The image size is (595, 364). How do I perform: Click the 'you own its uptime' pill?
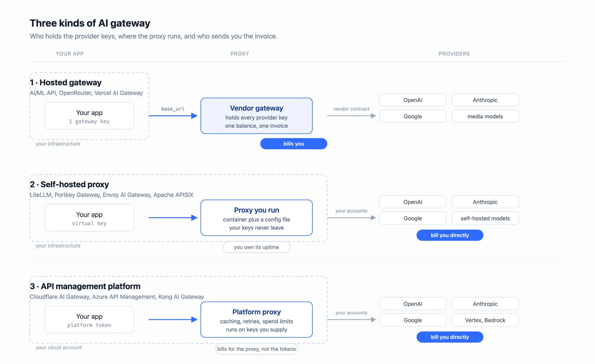(x=256, y=247)
